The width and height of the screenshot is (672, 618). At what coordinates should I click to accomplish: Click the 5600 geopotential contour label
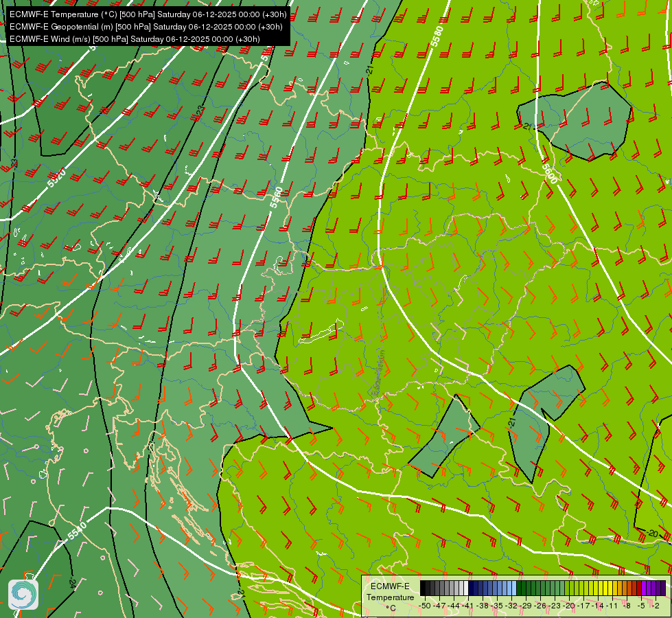coord(550,173)
